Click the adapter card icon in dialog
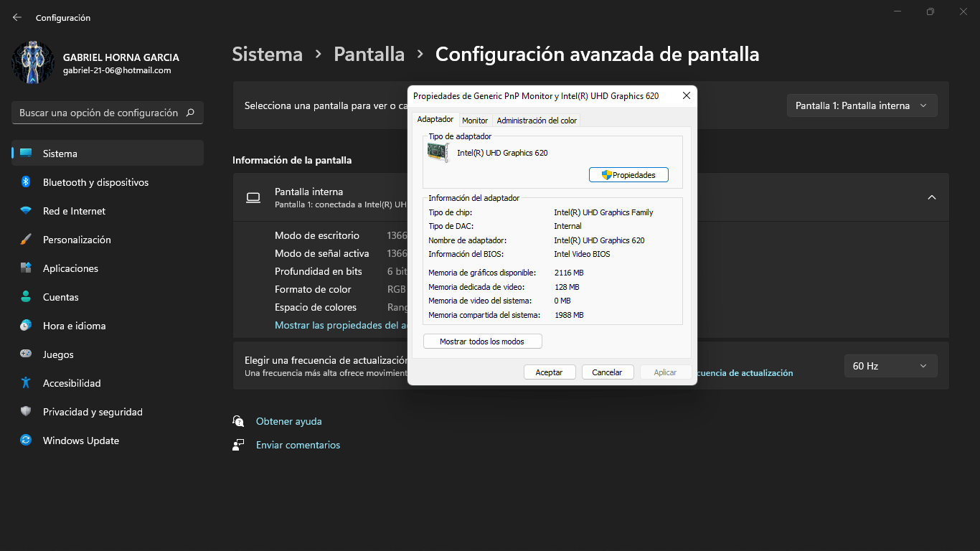Viewport: 980px width, 551px height. click(x=438, y=152)
